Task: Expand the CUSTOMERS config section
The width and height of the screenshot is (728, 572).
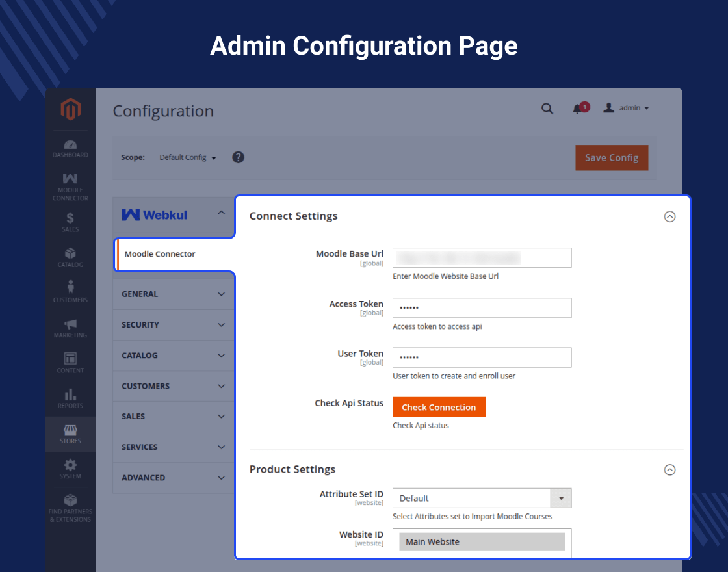Action: (174, 386)
